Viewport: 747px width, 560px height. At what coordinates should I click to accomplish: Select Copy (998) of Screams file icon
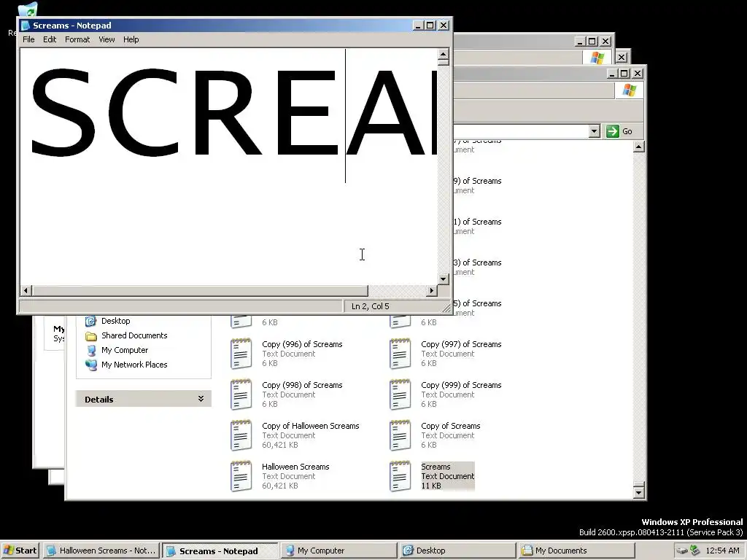241,394
